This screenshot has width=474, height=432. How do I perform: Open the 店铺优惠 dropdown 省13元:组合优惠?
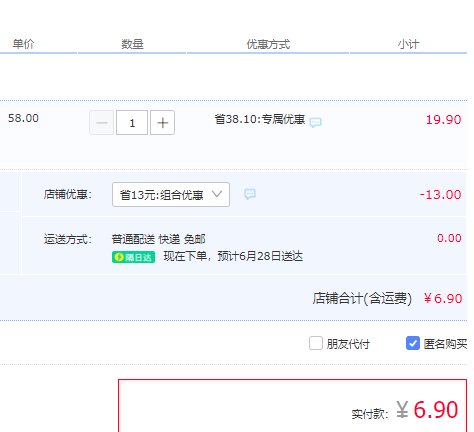171,194
